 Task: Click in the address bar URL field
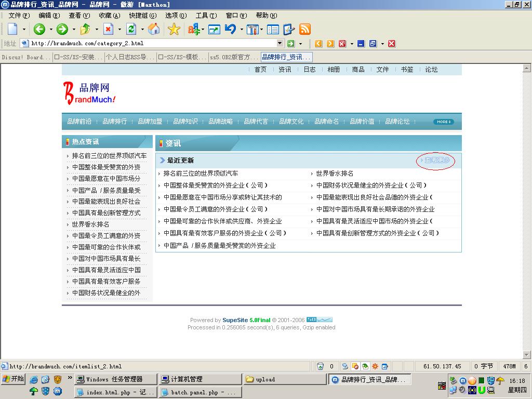[x=153, y=43]
